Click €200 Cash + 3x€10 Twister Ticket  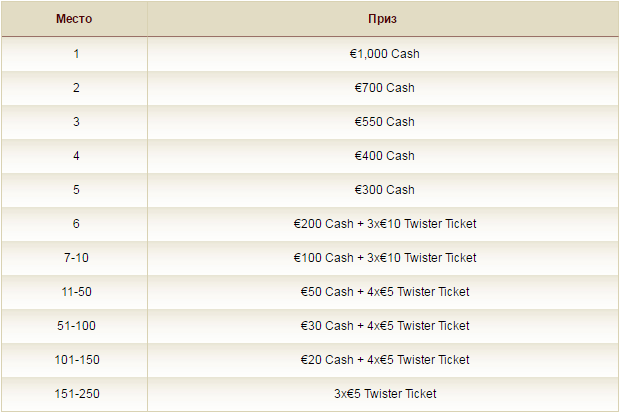(x=385, y=224)
